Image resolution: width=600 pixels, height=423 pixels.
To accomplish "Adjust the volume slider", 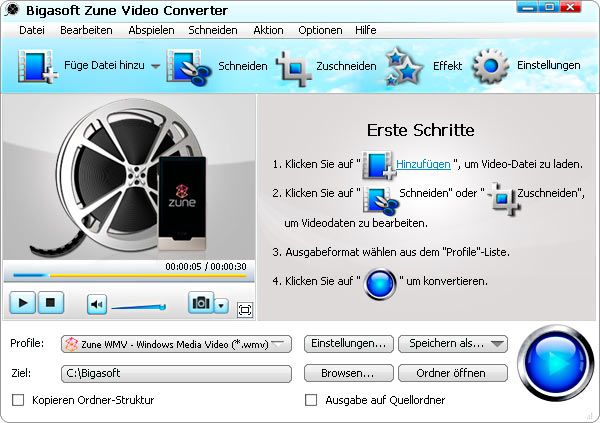I will coord(139,307).
